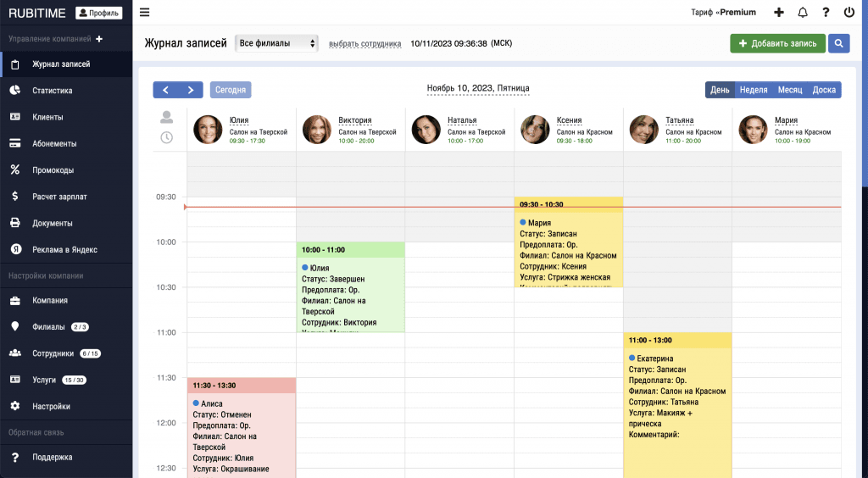Click the clock icon above time column

coord(167,137)
